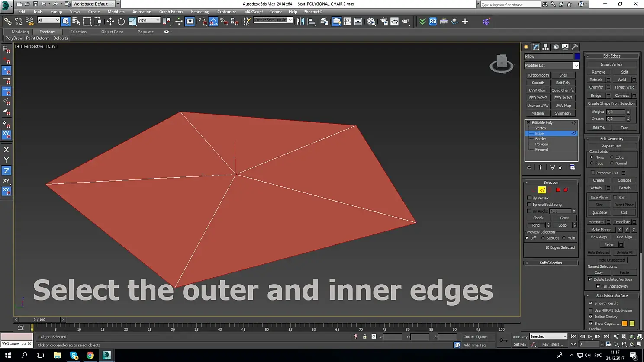
Task: Activate Polygon sub-object selection icon
Action: 558,190
